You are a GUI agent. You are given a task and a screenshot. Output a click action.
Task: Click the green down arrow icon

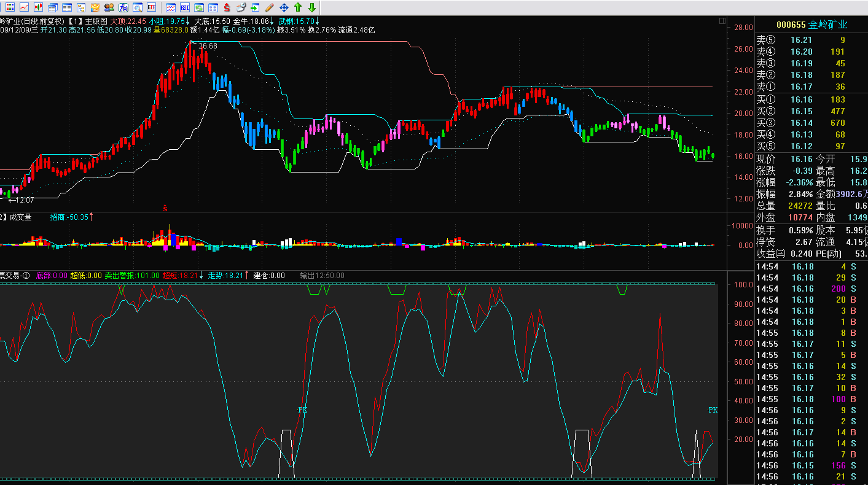click(x=312, y=7)
